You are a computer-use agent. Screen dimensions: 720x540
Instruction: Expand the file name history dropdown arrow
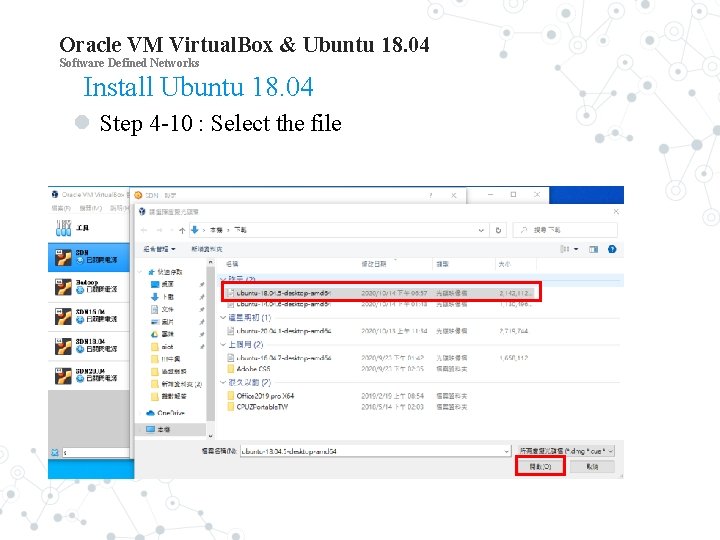(x=506, y=451)
